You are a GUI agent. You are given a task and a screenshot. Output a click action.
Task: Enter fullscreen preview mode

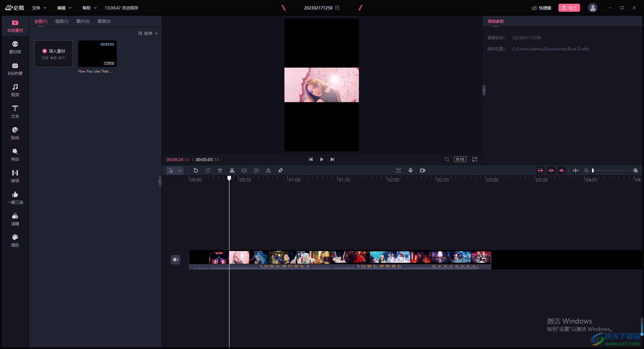[x=475, y=159]
